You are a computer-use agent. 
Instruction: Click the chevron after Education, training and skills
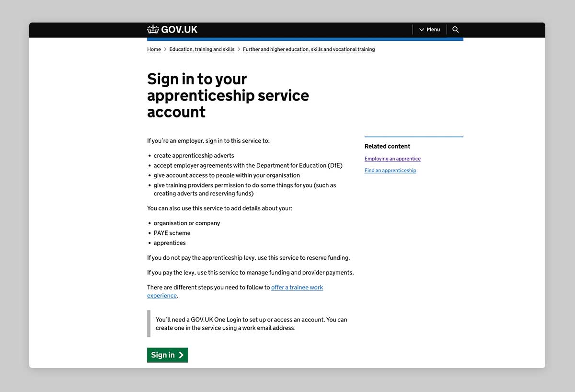[239, 49]
